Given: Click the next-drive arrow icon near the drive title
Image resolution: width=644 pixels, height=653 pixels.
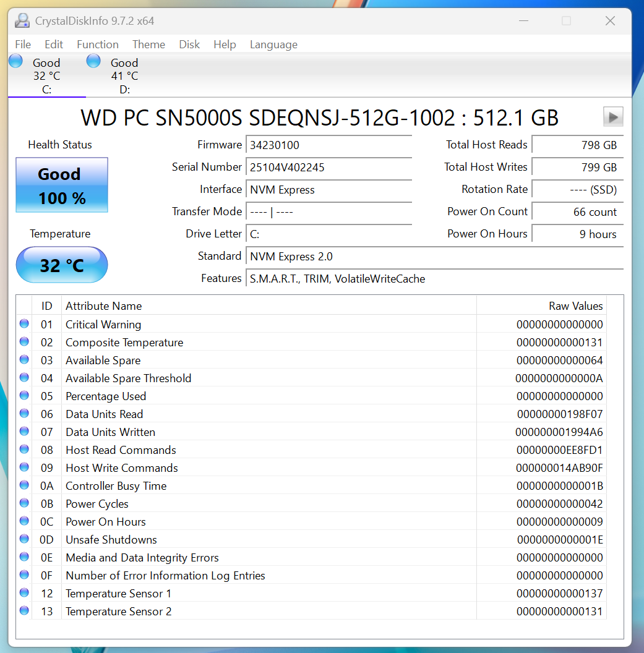Looking at the screenshot, I should [612, 116].
